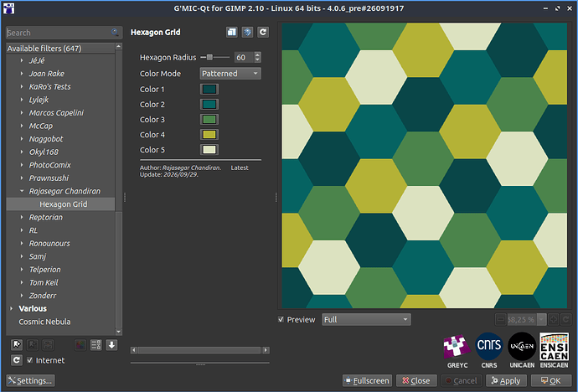This screenshot has height=392, width=578.
Task: Copy the G'MIC command to clipboard
Action: (x=232, y=32)
